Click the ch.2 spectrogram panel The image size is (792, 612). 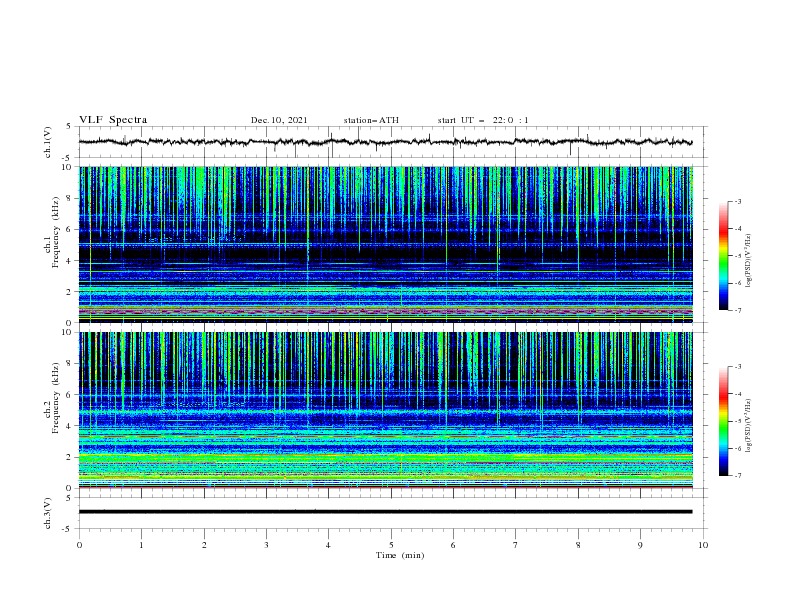pyautogui.click(x=386, y=410)
